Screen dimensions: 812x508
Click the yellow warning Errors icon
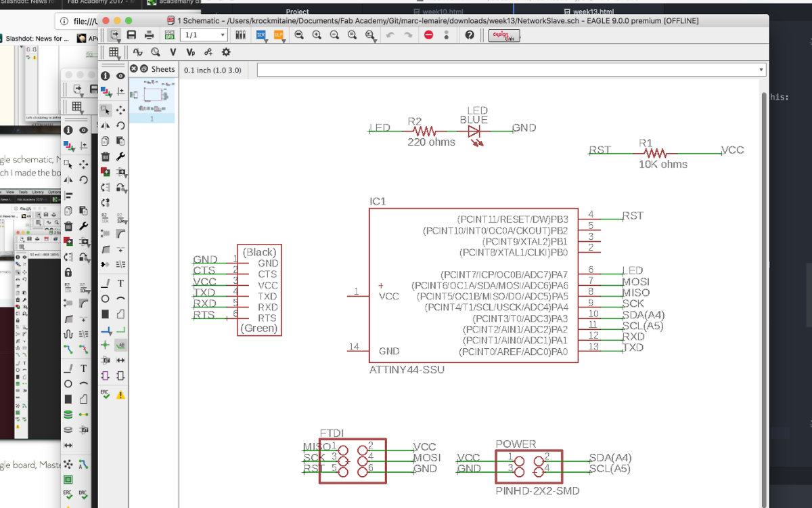pos(120,394)
